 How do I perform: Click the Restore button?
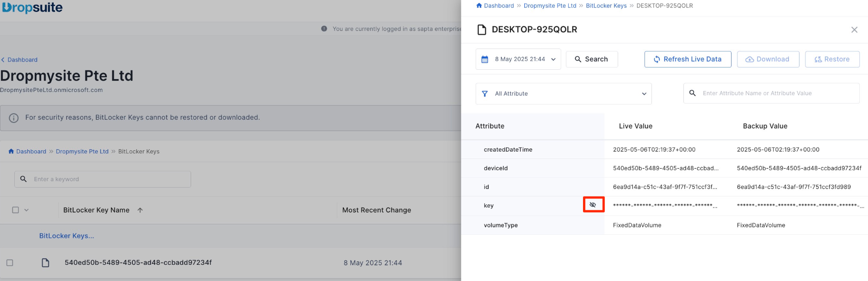pyautogui.click(x=832, y=59)
